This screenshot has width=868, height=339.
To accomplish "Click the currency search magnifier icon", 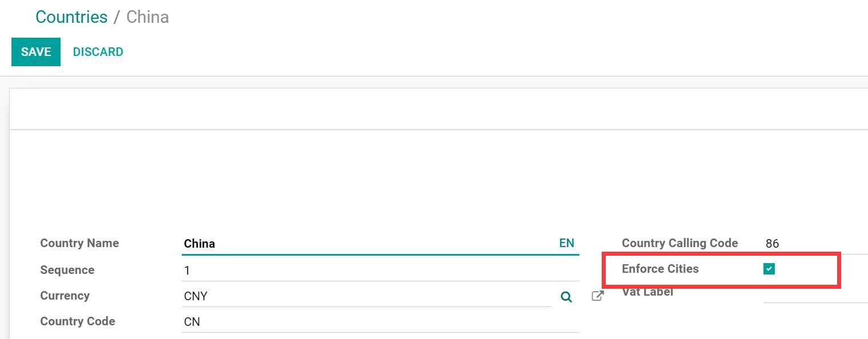I will coord(566,297).
